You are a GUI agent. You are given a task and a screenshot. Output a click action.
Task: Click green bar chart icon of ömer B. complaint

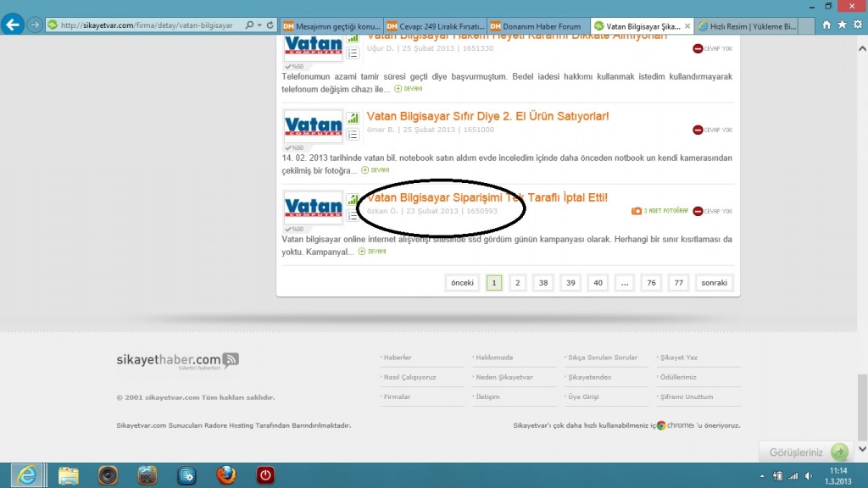tap(353, 118)
